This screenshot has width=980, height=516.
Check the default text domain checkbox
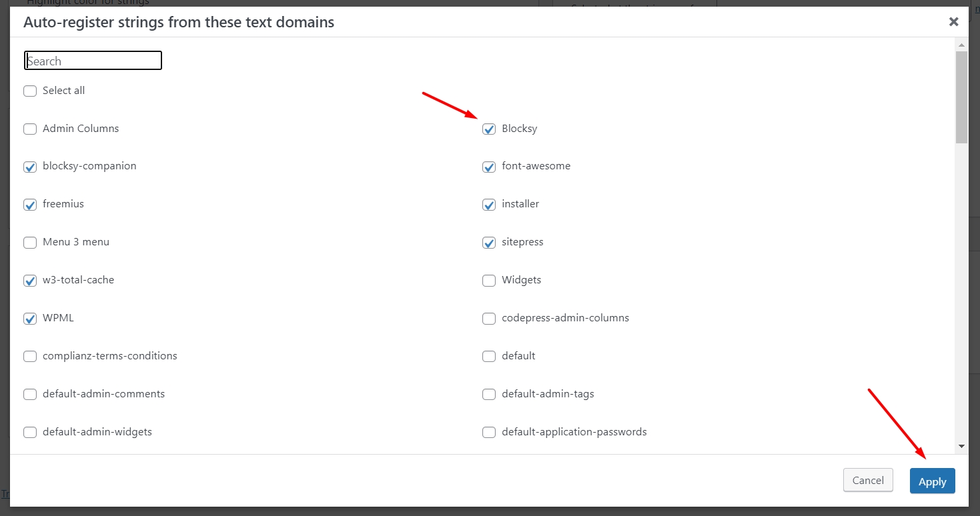[489, 357]
